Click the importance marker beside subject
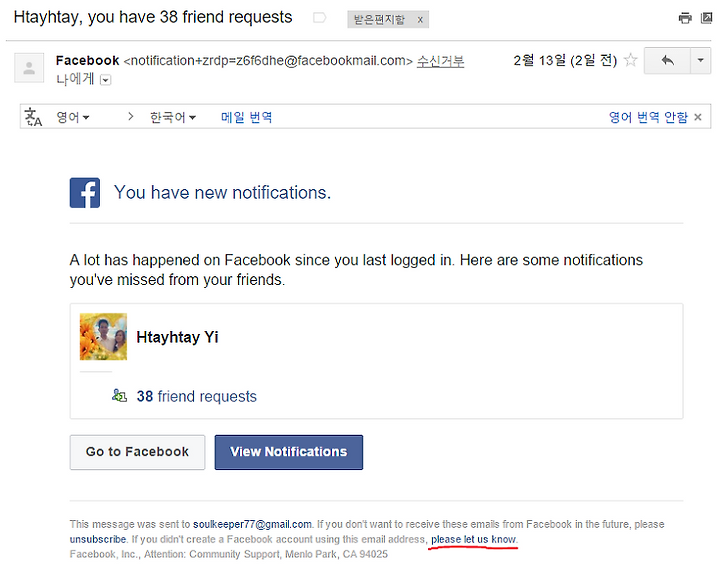The width and height of the screenshot is (720, 570). (x=319, y=18)
